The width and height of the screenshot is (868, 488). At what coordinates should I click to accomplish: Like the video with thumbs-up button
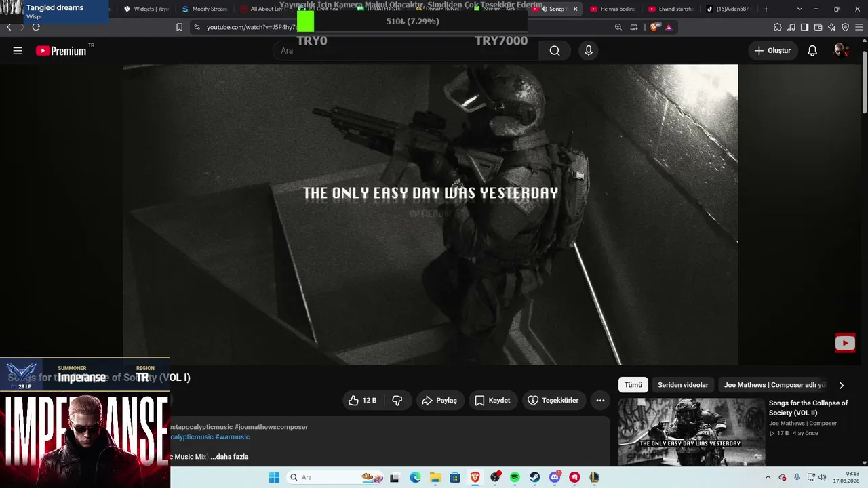coord(363,401)
